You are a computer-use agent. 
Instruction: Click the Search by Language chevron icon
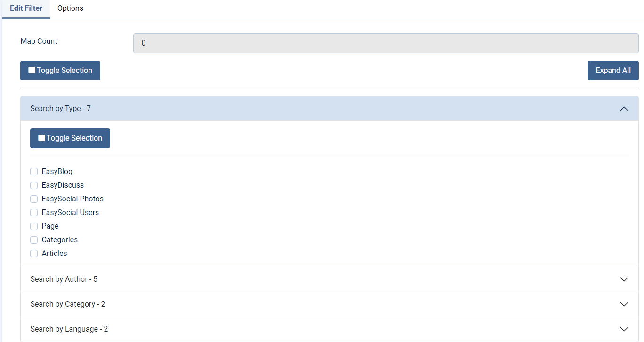click(624, 329)
